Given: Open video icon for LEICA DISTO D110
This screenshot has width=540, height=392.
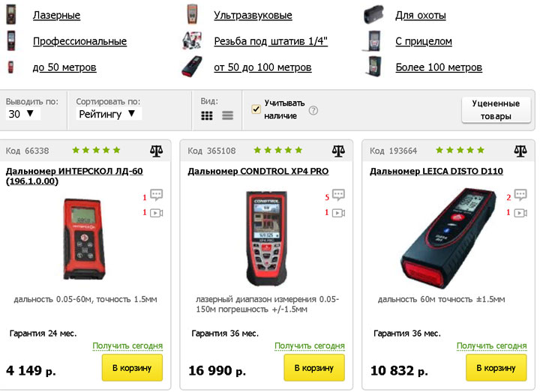Looking at the screenshot, I should [x=520, y=213].
